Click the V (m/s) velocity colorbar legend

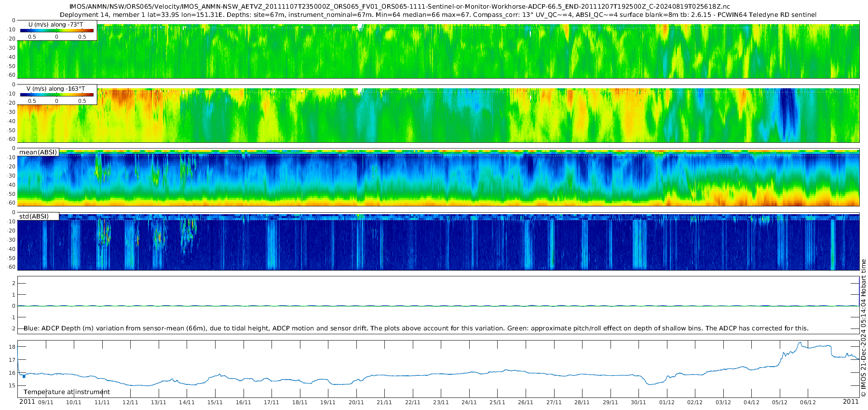coord(57,95)
